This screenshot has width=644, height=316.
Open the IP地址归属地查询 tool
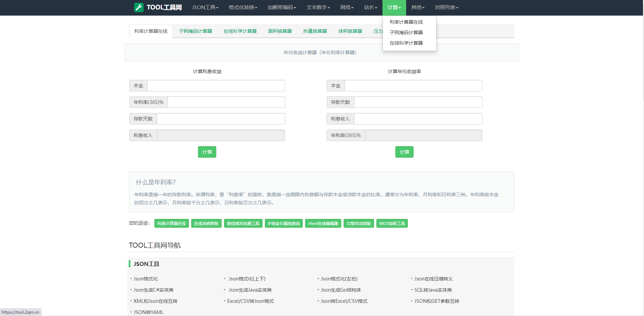283,223
